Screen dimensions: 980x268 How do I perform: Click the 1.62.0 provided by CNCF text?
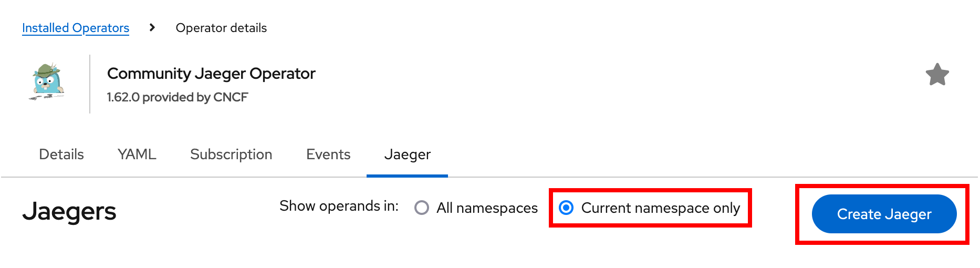pyautogui.click(x=177, y=97)
